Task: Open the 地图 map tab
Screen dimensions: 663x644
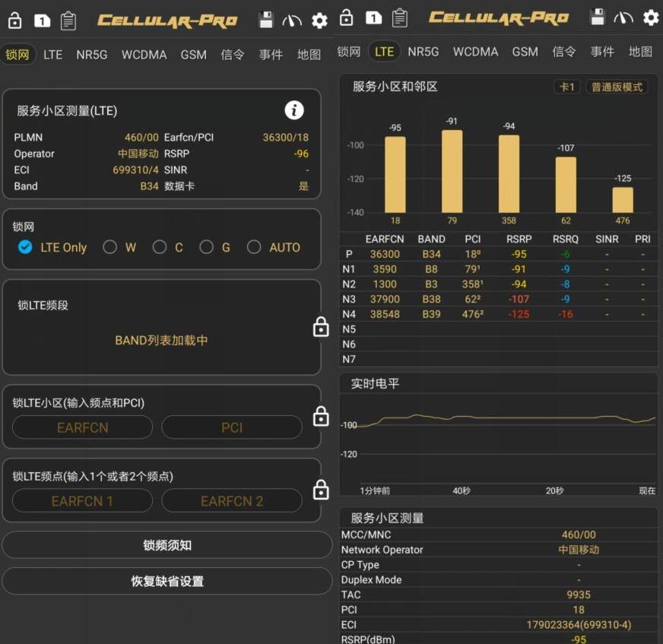Action: (x=308, y=54)
